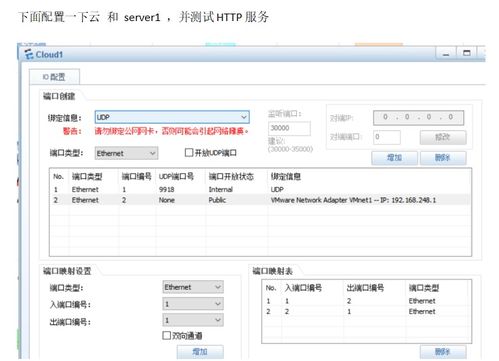Open the IO配置 tab
The image size is (499, 361).
click(54, 77)
